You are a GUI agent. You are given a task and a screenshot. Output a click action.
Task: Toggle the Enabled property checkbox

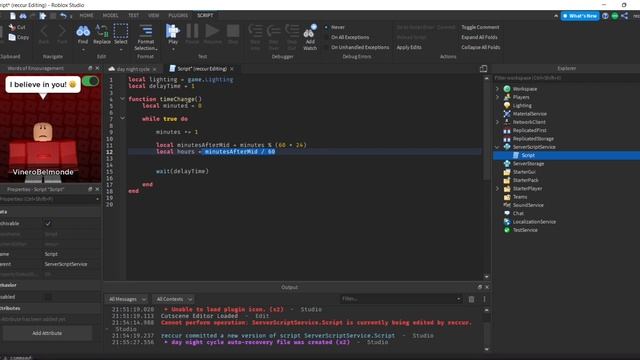tap(48, 297)
